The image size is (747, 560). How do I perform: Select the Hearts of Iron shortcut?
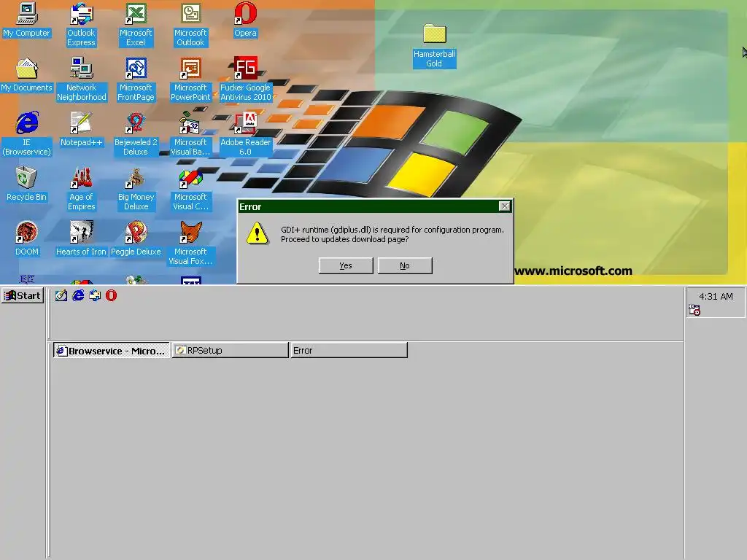click(81, 239)
